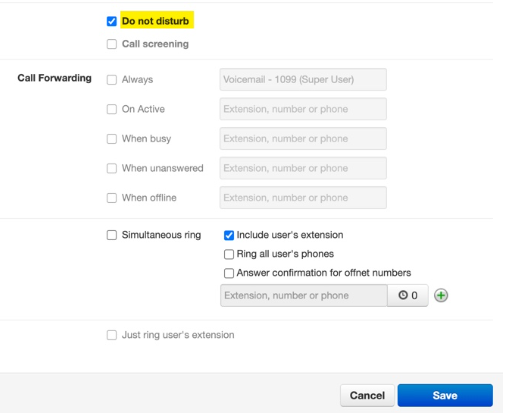Select the When busy destination field

coord(303,139)
